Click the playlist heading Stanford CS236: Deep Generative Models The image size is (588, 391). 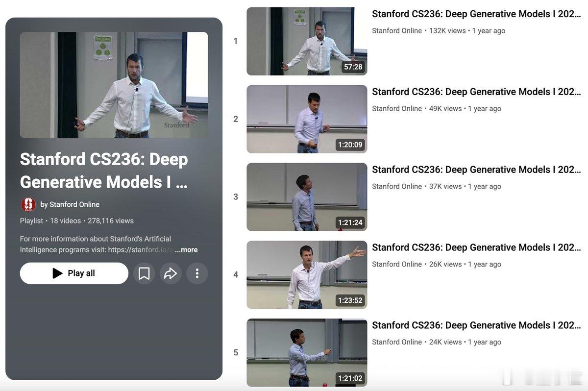click(x=104, y=171)
